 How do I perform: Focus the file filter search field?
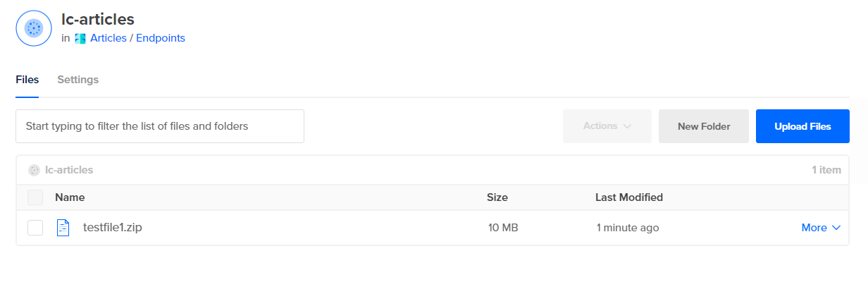[x=160, y=126]
